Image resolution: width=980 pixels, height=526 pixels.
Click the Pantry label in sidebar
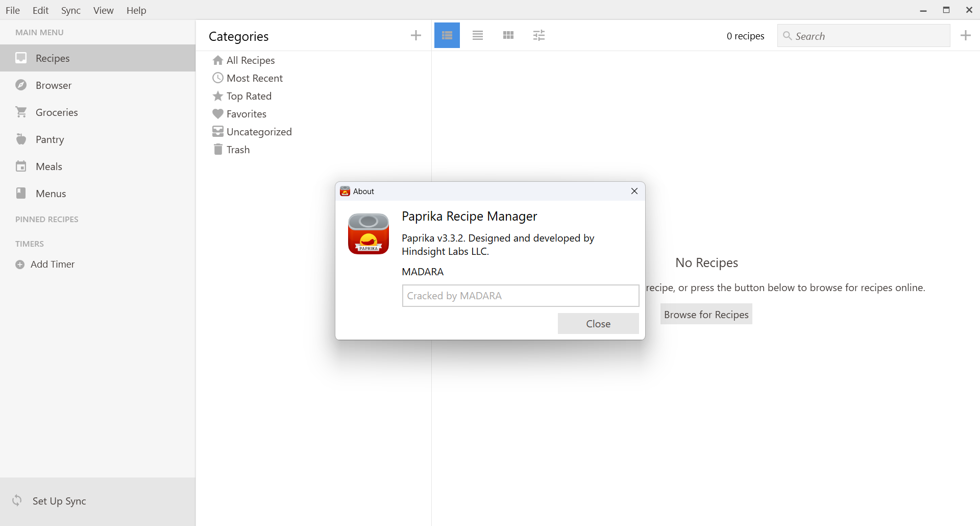[x=50, y=139]
